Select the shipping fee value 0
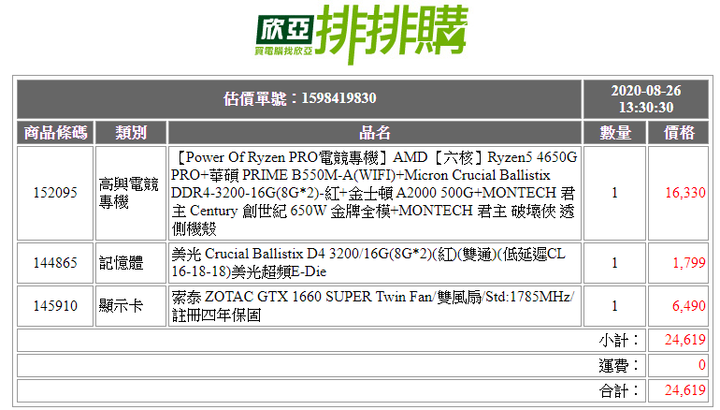The height and width of the screenshot is (410, 720). point(702,365)
